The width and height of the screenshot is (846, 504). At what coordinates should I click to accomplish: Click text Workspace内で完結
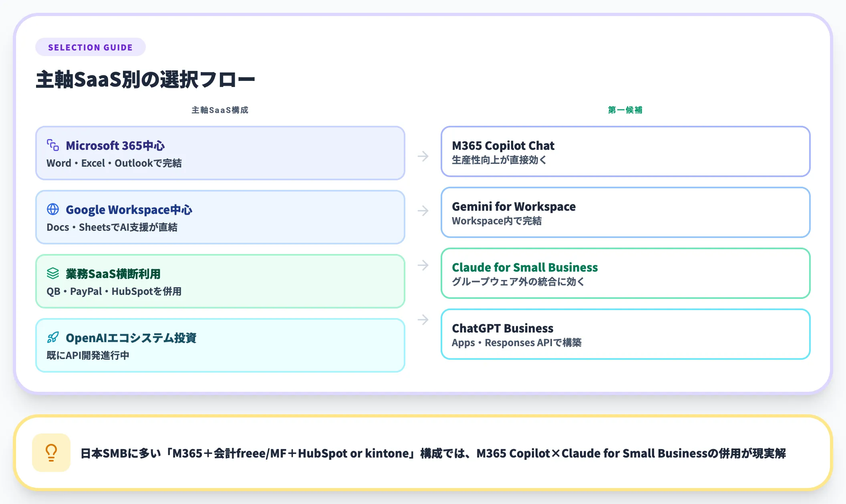(x=497, y=221)
